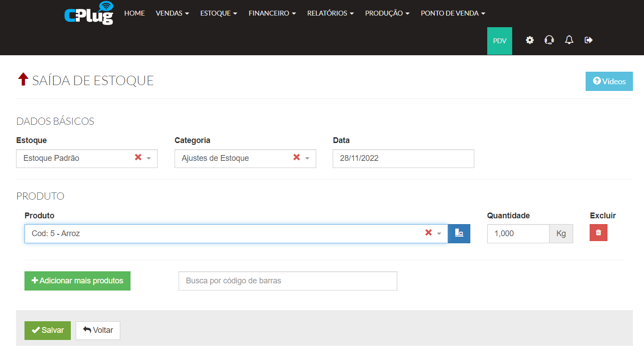The width and height of the screenshot is (644, 356).
Task: Clear the Ajustes de Estoque category
Action: [x=297, y=158]
